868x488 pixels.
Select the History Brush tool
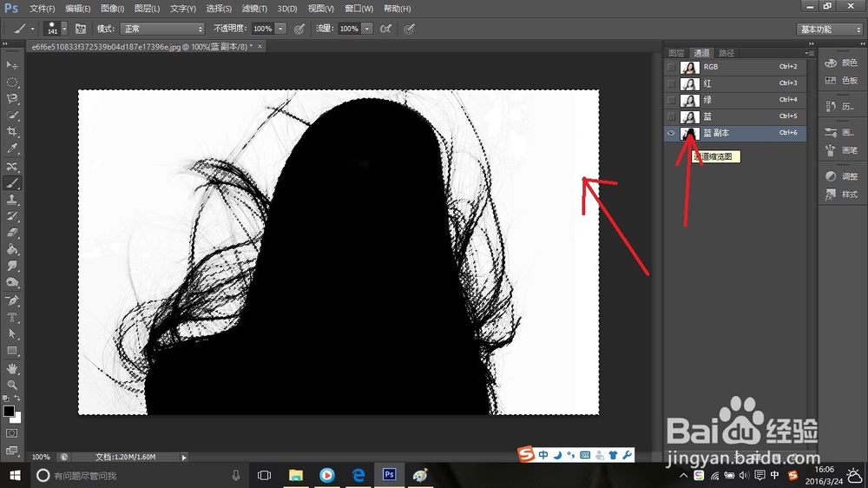(x=11, y=216)
